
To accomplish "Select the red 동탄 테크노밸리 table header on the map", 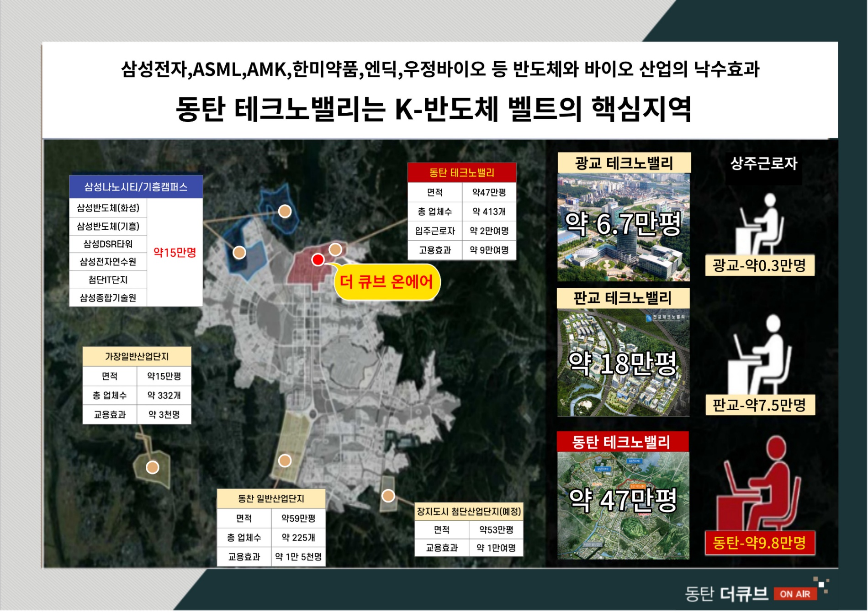I will click(x=462, y=173).
